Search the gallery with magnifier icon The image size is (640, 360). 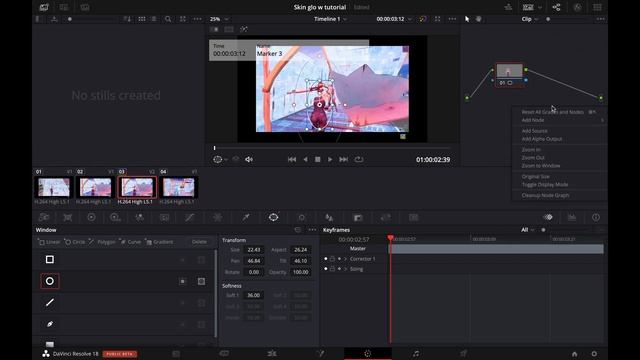click(168, 19)
